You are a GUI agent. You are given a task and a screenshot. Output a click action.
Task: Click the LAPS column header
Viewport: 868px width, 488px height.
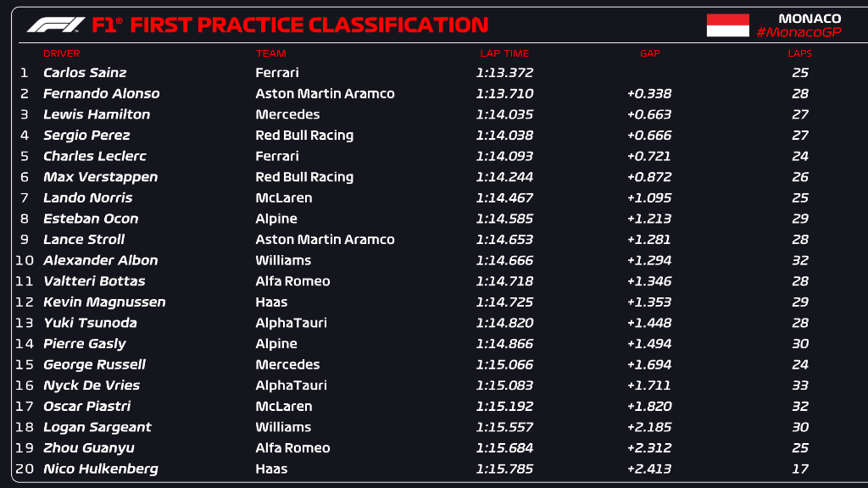tap(799, 53)
